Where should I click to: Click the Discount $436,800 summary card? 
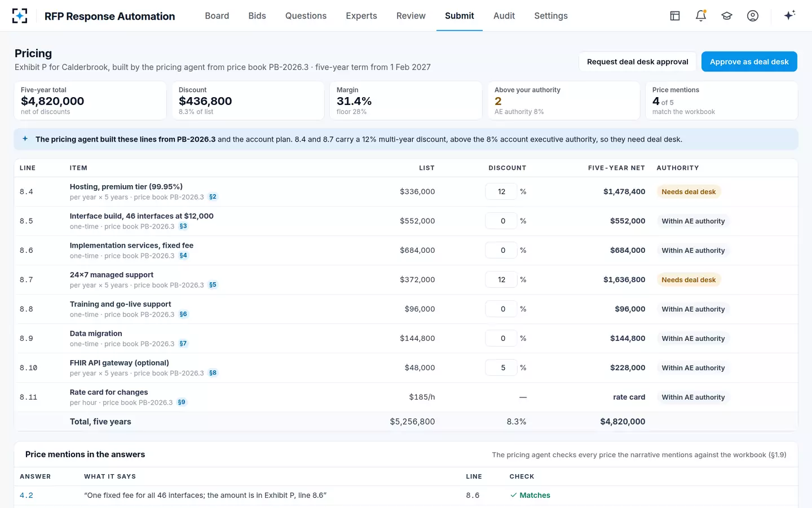248,100
